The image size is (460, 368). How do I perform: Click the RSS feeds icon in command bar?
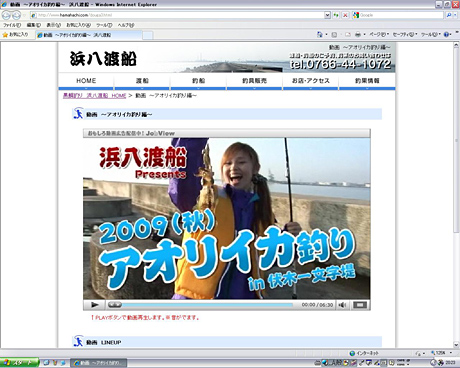click(334, 34)
